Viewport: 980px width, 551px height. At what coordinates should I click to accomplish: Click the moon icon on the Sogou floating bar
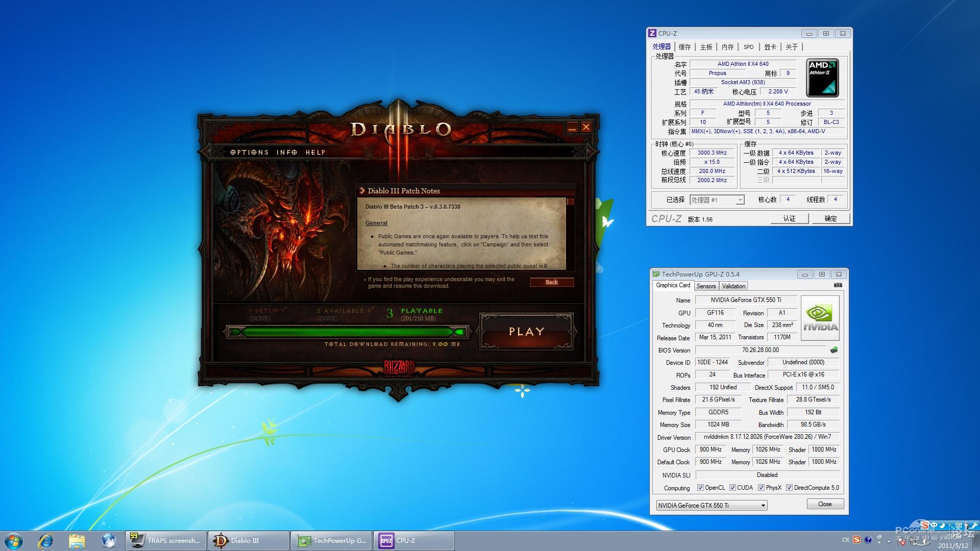click(x=942, y=525)
